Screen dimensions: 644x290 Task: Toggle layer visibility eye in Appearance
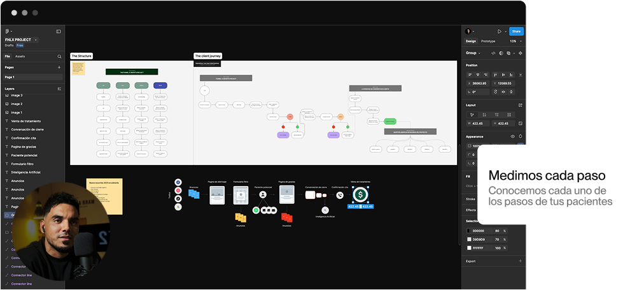pos(512,136)
